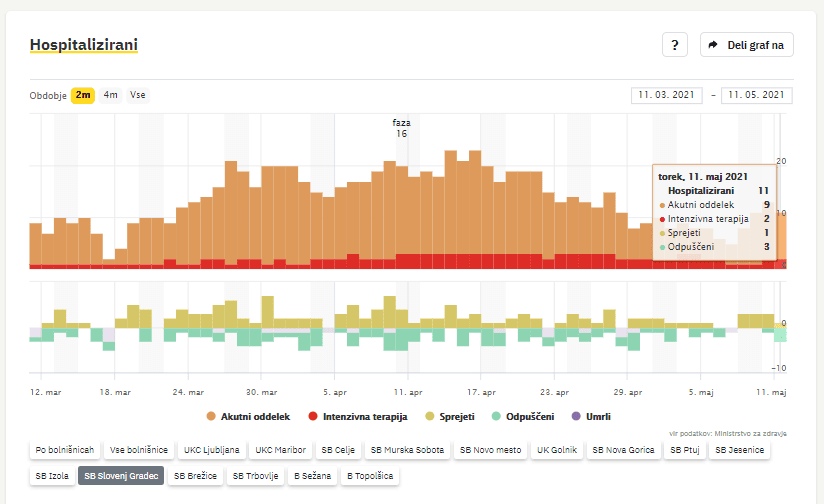Select B Topolšica hospital button
The image size is (824, 504).
click(x=370, y=476)
